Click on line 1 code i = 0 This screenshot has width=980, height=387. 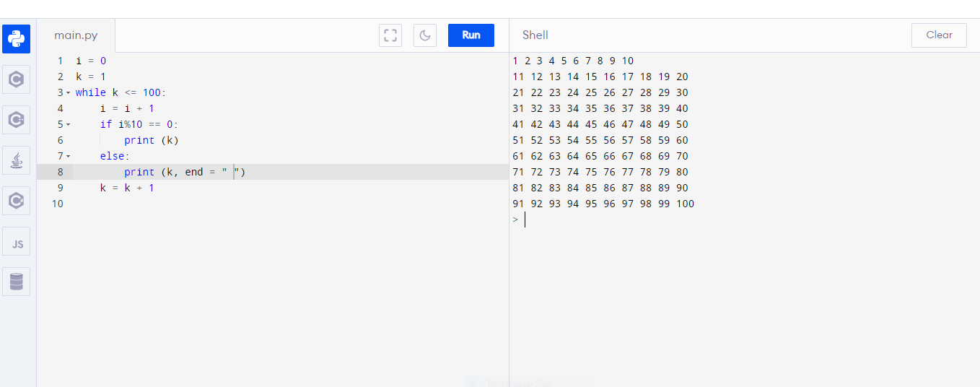click(x=91, y=61)
